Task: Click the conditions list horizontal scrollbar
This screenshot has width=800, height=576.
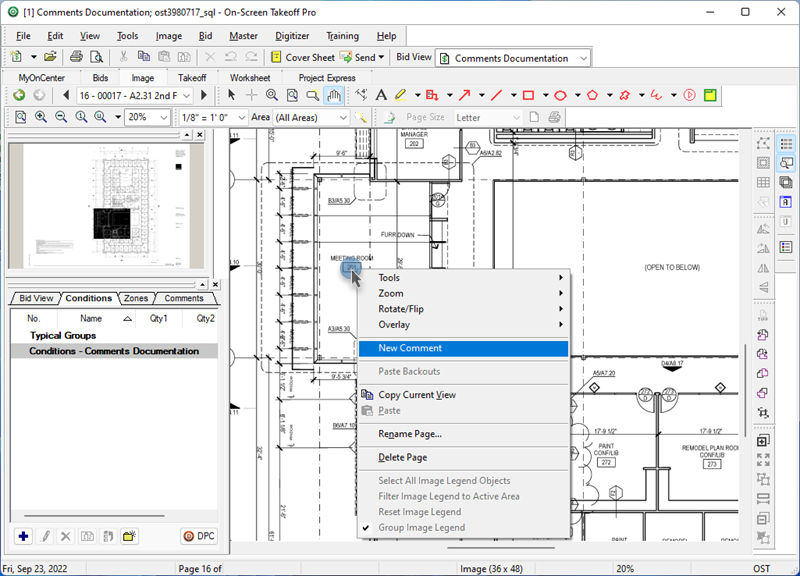Action: point(94,516)
